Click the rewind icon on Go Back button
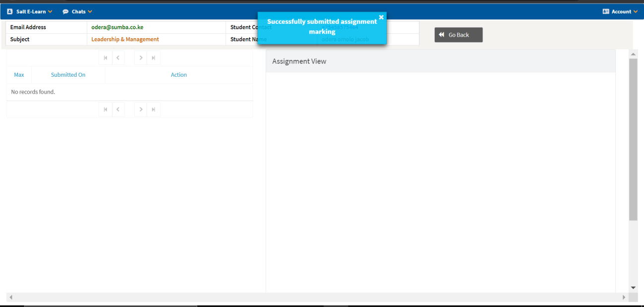 pyautogui.click(x=441, y=35)
